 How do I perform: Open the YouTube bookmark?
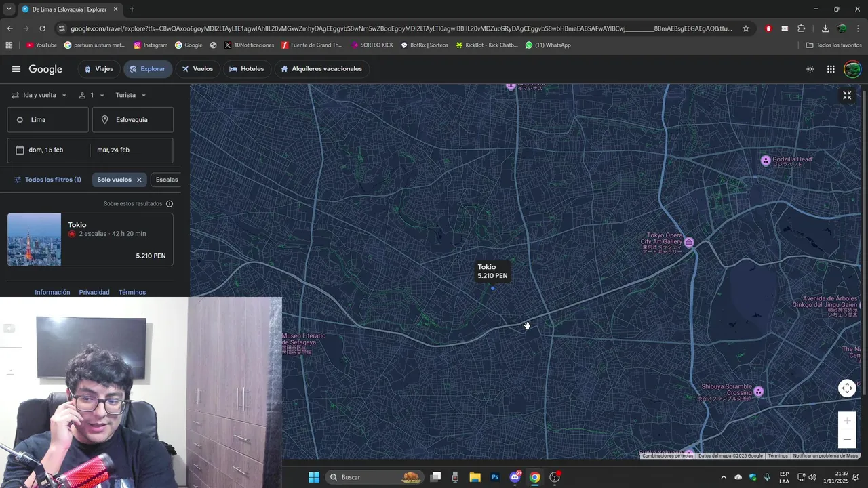(41, 45)
